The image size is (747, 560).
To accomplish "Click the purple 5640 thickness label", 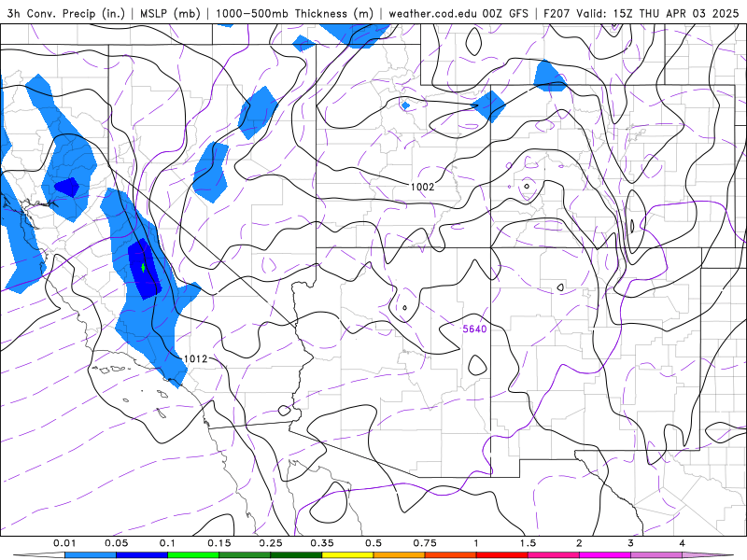I will tap(474, 329).
